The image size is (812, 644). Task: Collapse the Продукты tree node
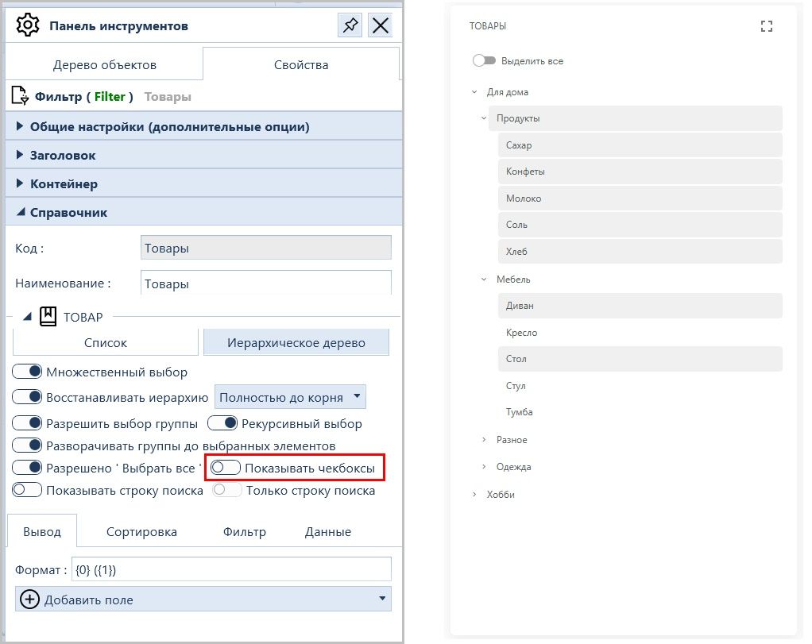pos(484,118)
